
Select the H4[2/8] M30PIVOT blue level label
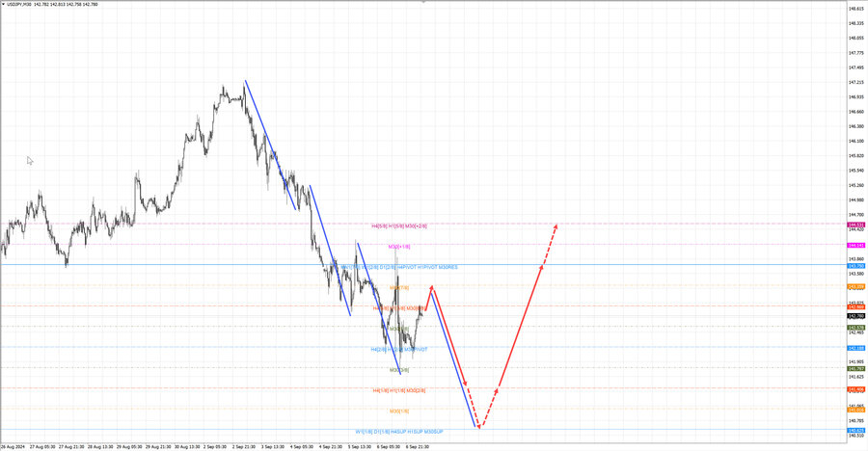[399, 350]
